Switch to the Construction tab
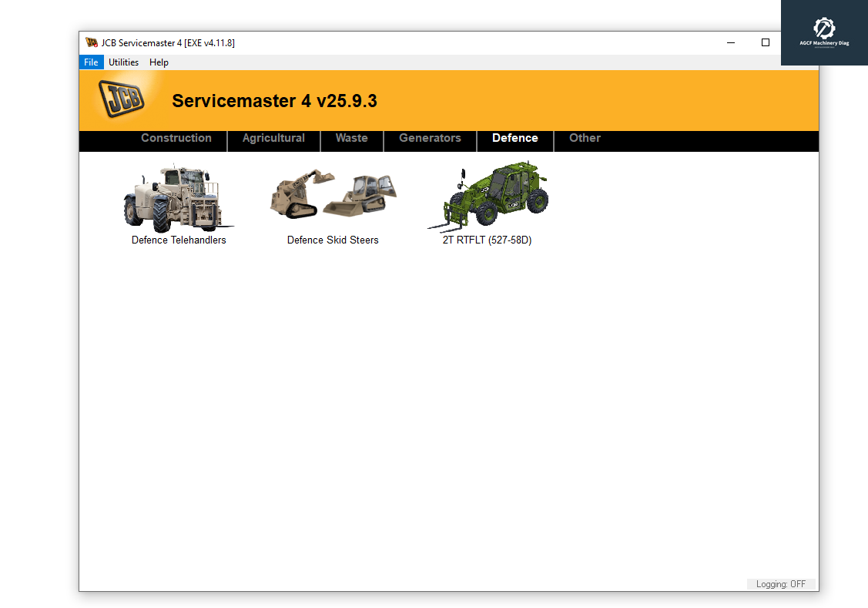 click(x=176, y=139)
